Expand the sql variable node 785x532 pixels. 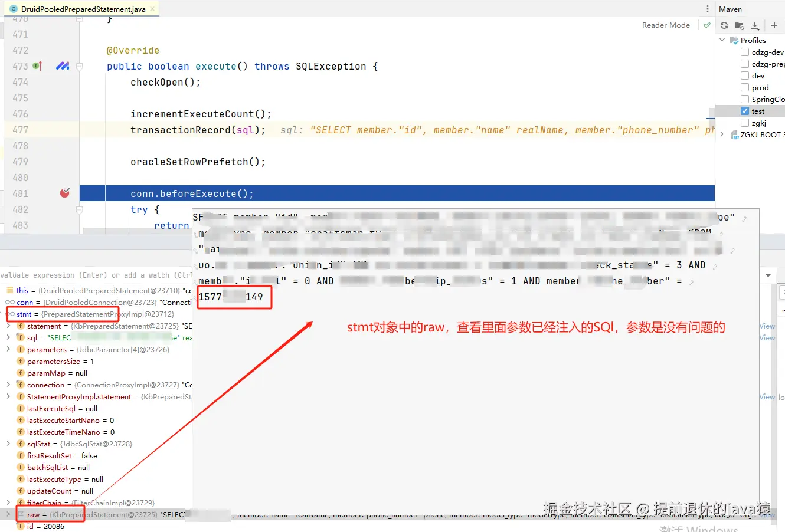[8, 337]
